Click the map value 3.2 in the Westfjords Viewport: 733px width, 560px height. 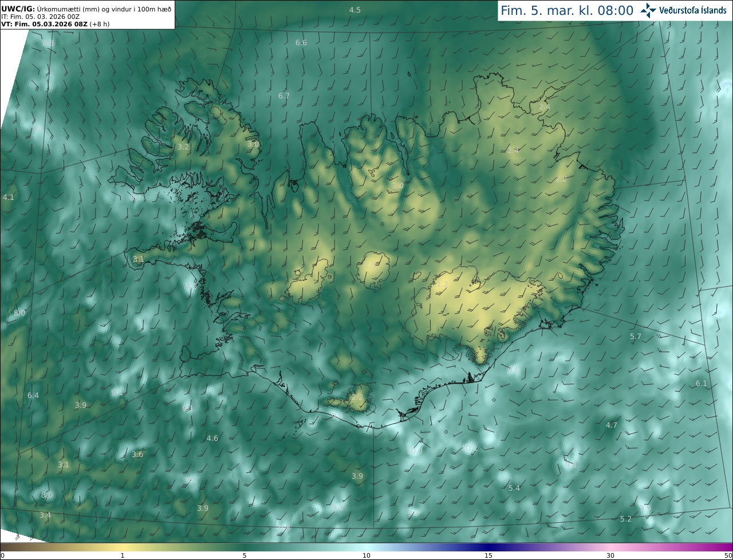pos(183,147)
